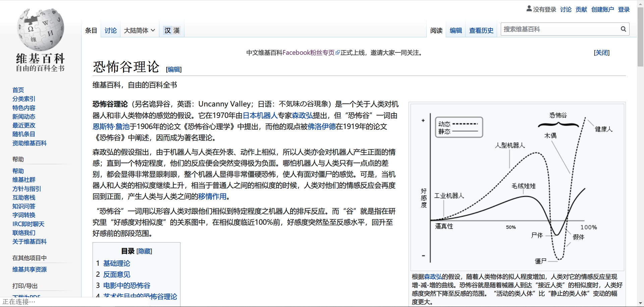
Task: Dismiss the site notice with 关闭
Action: pyautogui.click(x=601, y=53)
